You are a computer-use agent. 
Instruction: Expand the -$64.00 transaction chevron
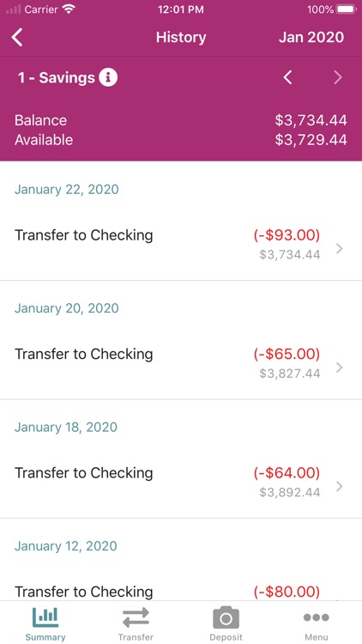(339, 486)
